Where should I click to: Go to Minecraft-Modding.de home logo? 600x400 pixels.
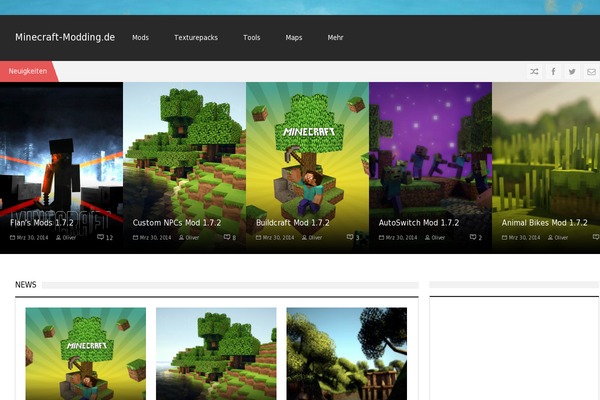[65, 37]
